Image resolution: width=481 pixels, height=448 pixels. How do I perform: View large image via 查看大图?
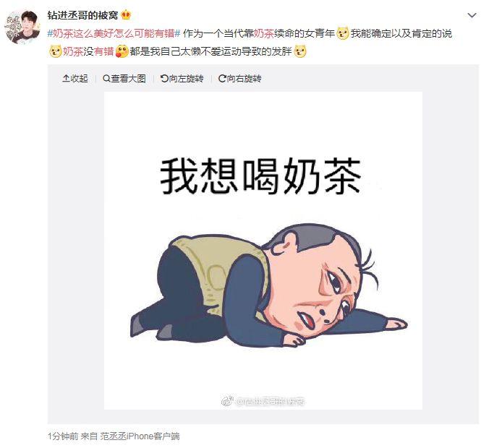[x=124, y=79]
